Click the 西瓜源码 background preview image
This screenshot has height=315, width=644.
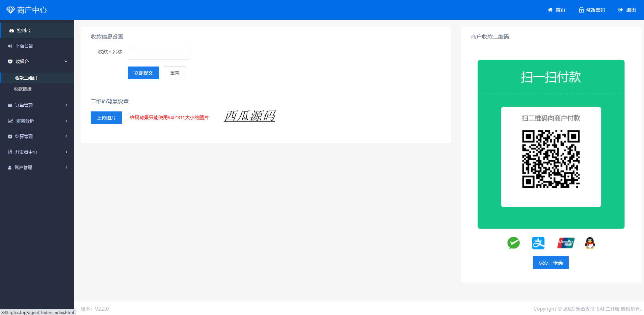[x=250, y=116]
